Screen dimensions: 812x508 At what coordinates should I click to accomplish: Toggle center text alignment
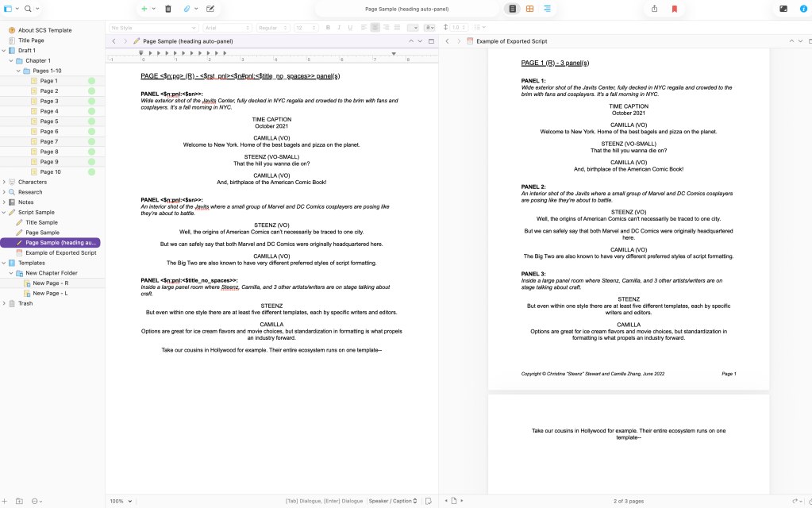375,28
